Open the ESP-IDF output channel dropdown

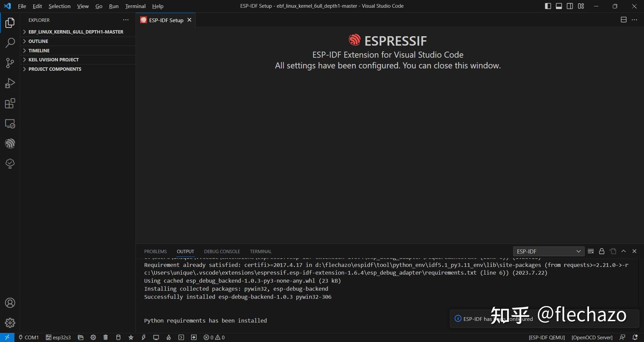click(548, 251)
